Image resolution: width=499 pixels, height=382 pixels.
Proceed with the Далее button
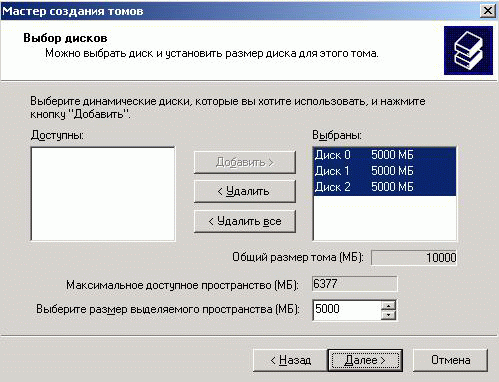365,360
